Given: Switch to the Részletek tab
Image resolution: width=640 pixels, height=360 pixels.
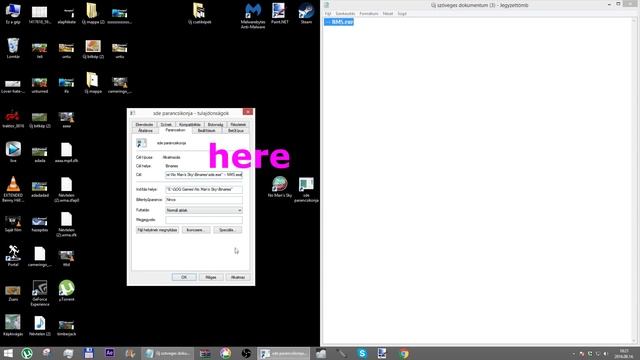Looking at the screenshot, I should click(x=238, y=124).
